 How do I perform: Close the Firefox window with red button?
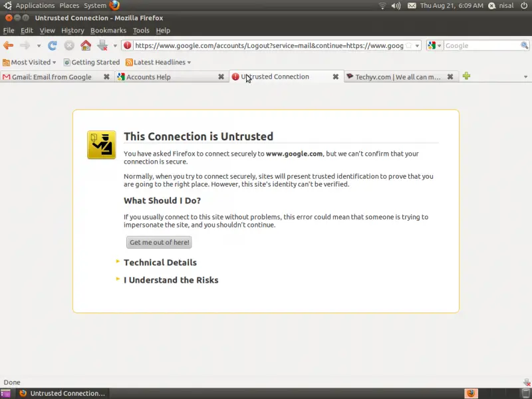(9, 18)
